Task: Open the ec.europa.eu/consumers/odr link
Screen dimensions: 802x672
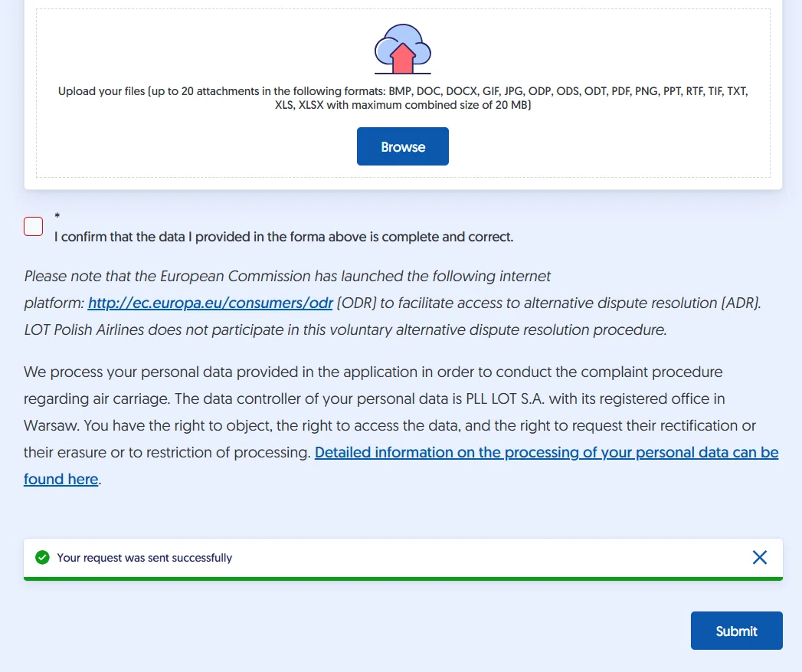Action: coord(210,303)
